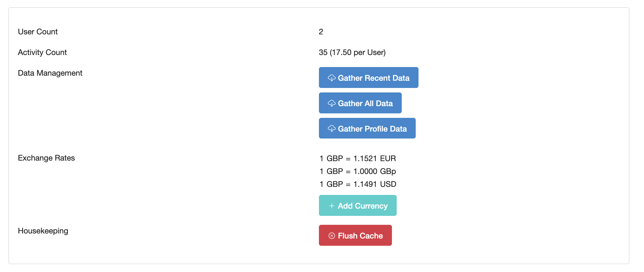The height and width of the screenshot is (272, 644).
Task: Click the User Count label
Action: pos(37,32)
